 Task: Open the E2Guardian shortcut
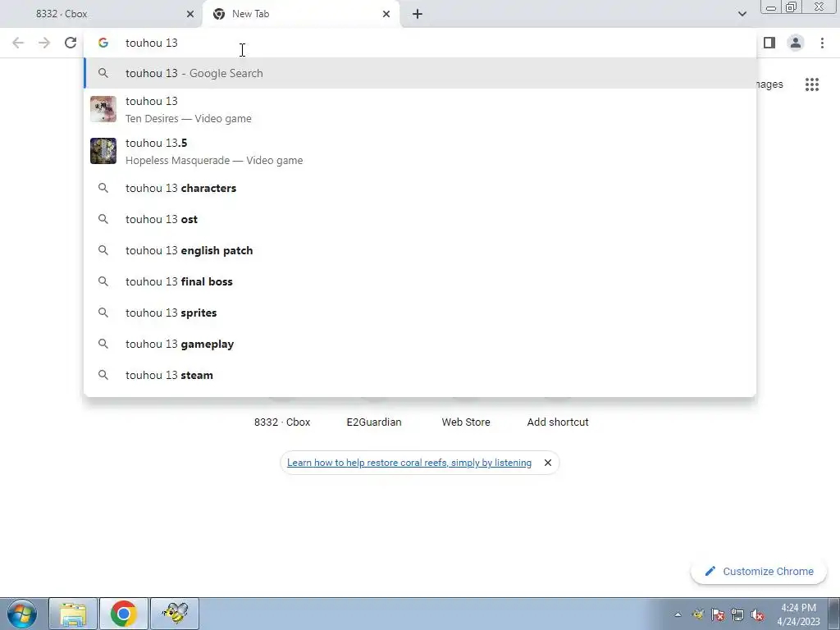coord(374,422)
